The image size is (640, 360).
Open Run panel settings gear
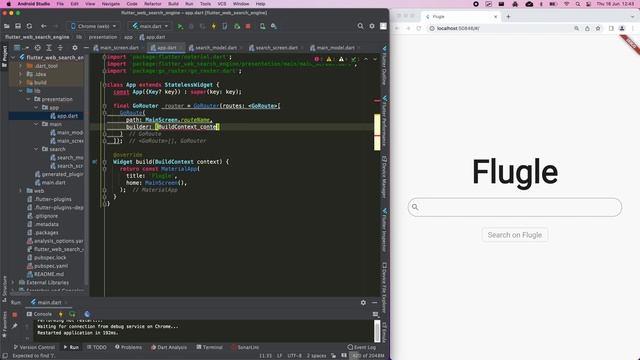point(363,302)
